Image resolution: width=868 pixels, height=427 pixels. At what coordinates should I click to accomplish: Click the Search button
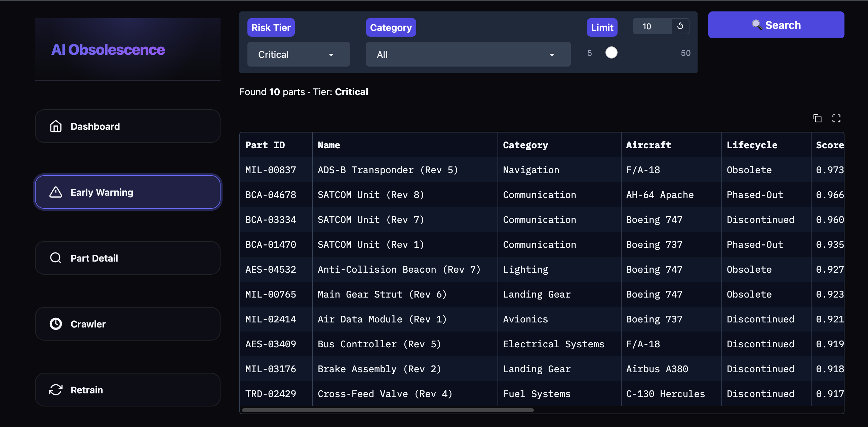click(x=776, y=25)
